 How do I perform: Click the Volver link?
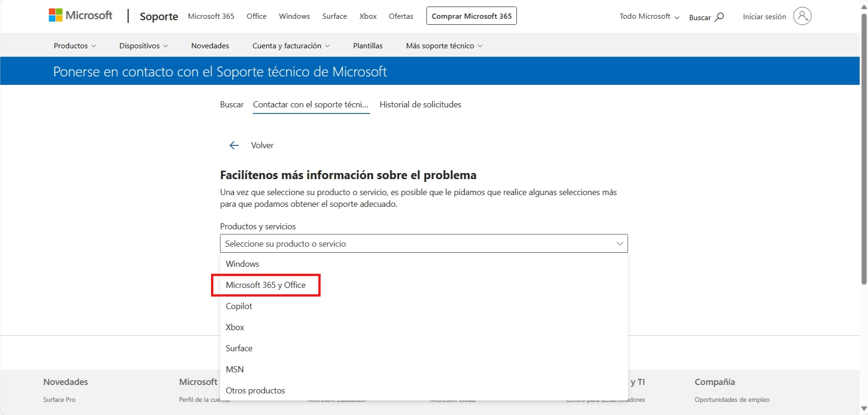262,145
